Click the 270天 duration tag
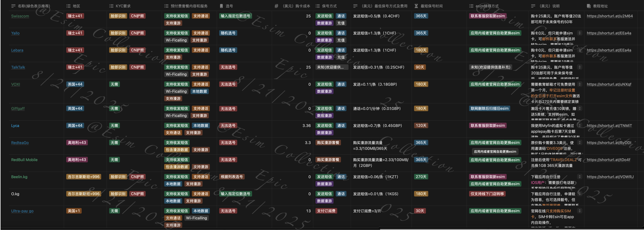Image resolution: width=644 pixels, height=230 pixels. tap(421, 177)
